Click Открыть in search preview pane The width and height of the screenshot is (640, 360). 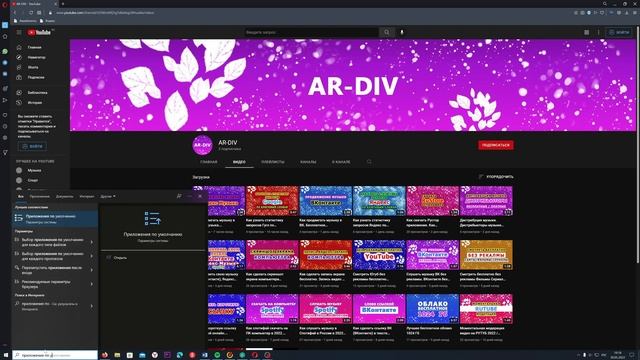(120, 258)
